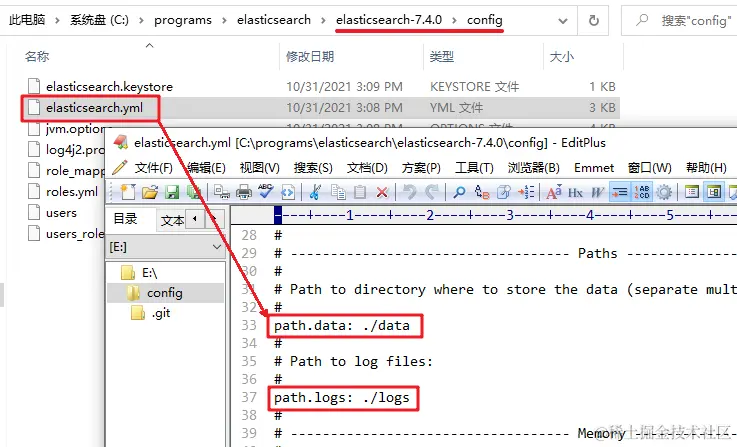Click the Paste clipboard icon
The width and height of the screenshot is (737, 447).
[x=360, y=192]
